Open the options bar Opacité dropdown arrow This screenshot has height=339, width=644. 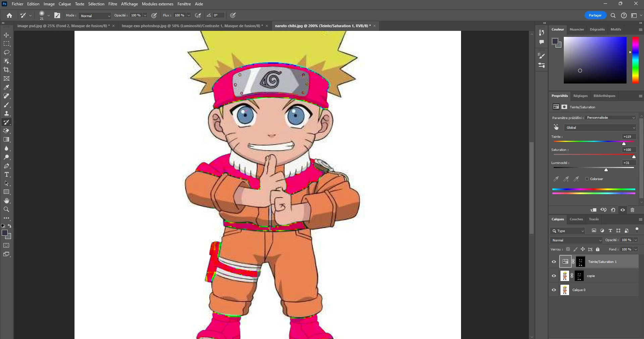tap(145, 15)
